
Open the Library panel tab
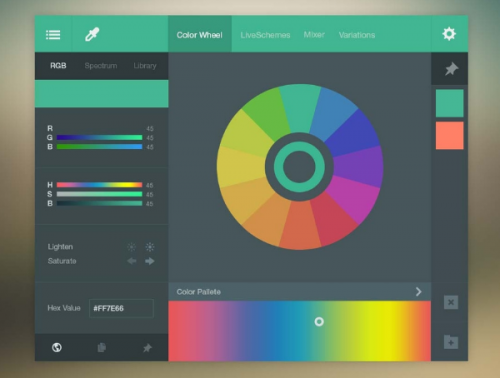coord(145,66)
